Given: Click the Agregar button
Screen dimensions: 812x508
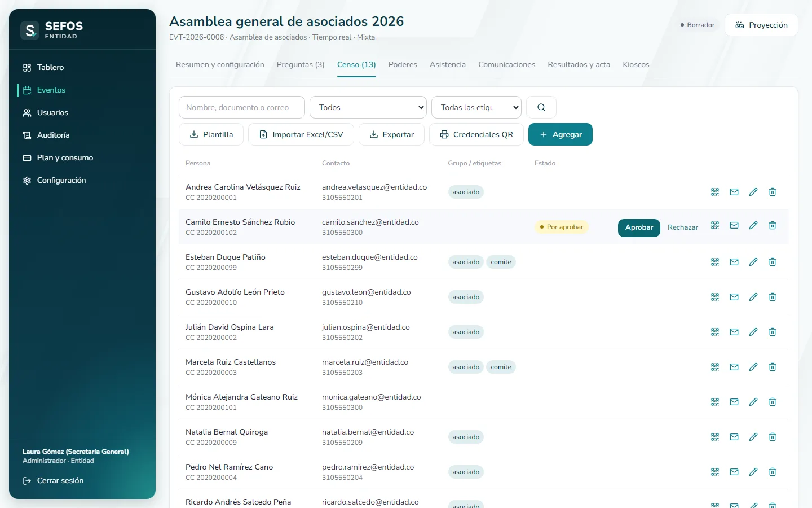Looking at the screenshot, I should tap(561, 134).
